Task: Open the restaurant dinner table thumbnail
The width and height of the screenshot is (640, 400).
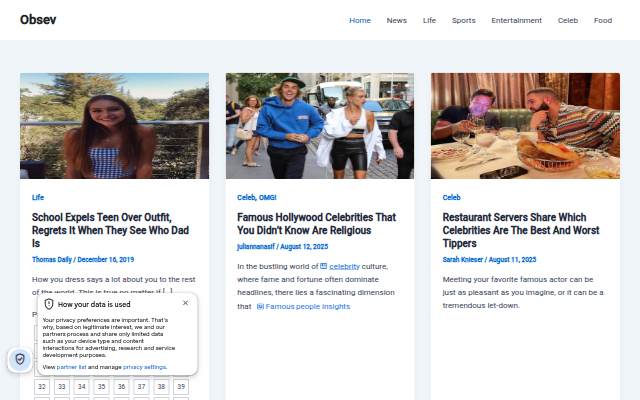Action: point(525,126)
